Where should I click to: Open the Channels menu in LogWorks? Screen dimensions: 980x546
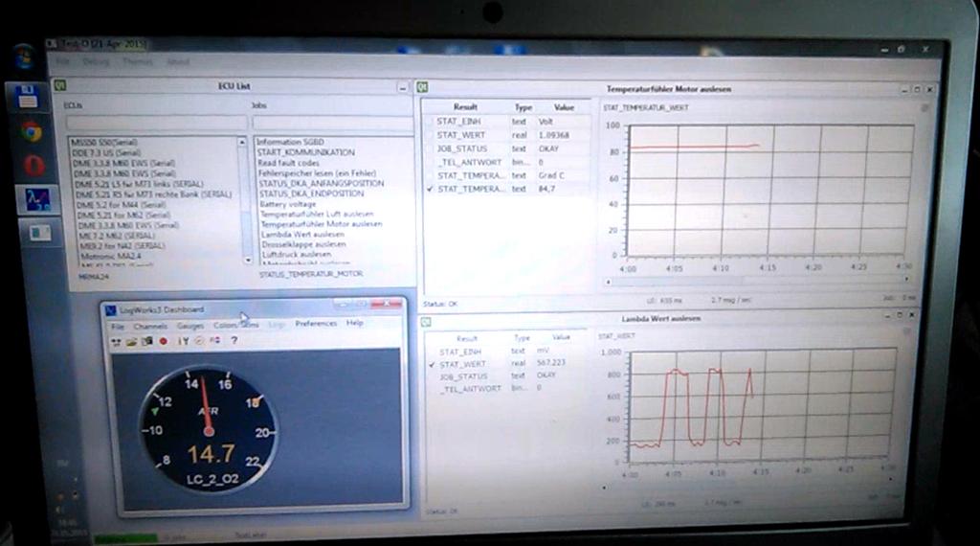[x=150, y=326]
